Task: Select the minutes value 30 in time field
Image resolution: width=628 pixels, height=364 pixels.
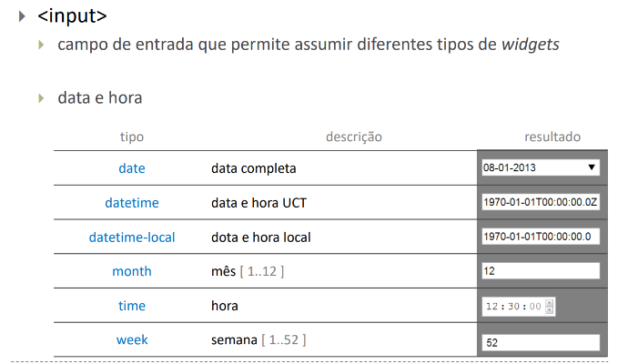Action: (x=513, y=307)
